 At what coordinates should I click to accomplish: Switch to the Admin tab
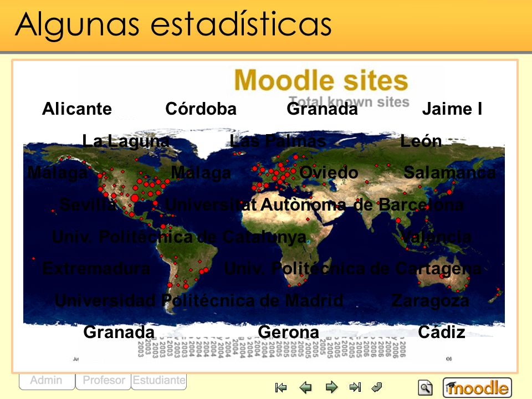tap(47, 381)
